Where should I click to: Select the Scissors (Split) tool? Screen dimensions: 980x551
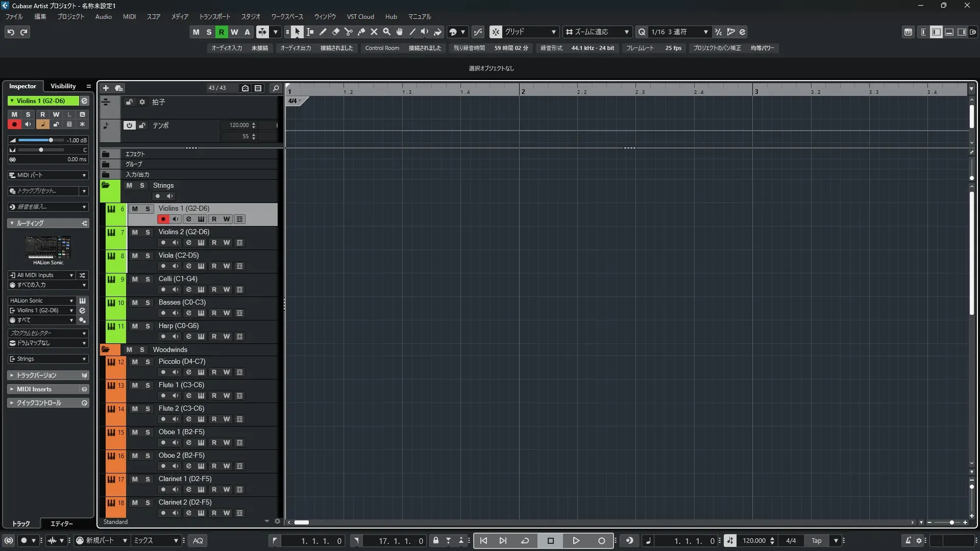pos(348,32)
